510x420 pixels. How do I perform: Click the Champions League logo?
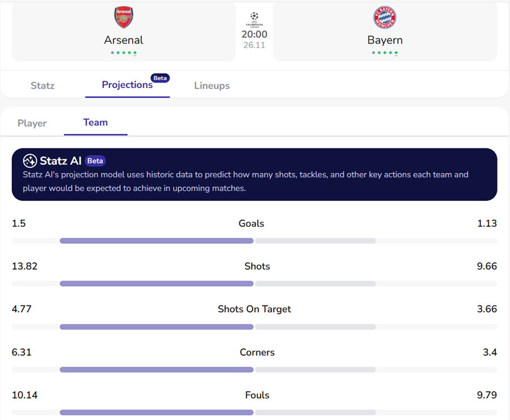[x=254, y=19]
